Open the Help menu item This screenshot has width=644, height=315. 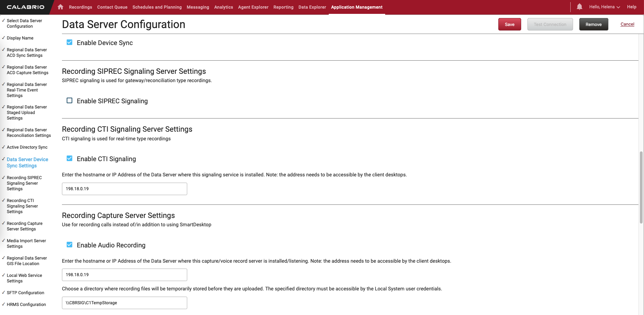click(631, 7)
